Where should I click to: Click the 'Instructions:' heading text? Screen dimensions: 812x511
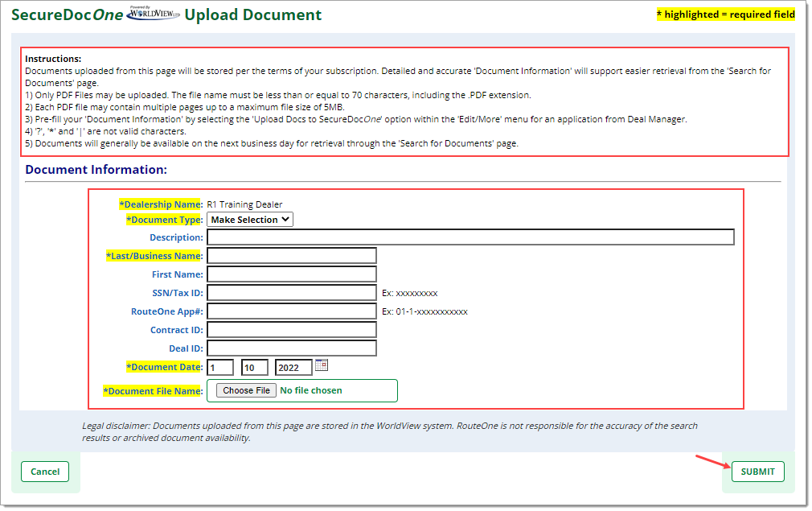click(x=53, y=59)
